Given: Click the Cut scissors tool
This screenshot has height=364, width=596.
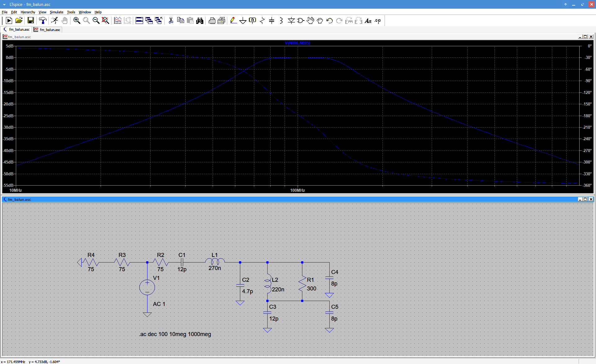Looking at the screenshot, I should click(x=171, y=20).
